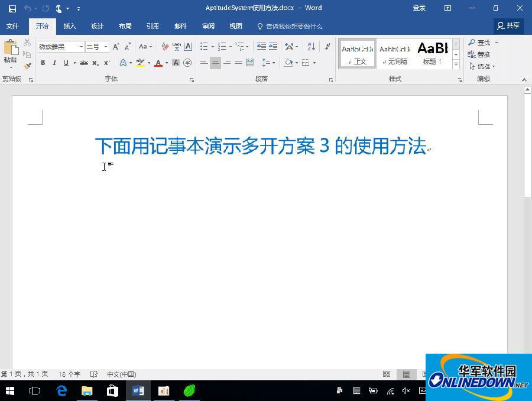This screenshot has height=401, width=532.
Task: Clear all formatting with the eraser icon
Action: [166, 47]
